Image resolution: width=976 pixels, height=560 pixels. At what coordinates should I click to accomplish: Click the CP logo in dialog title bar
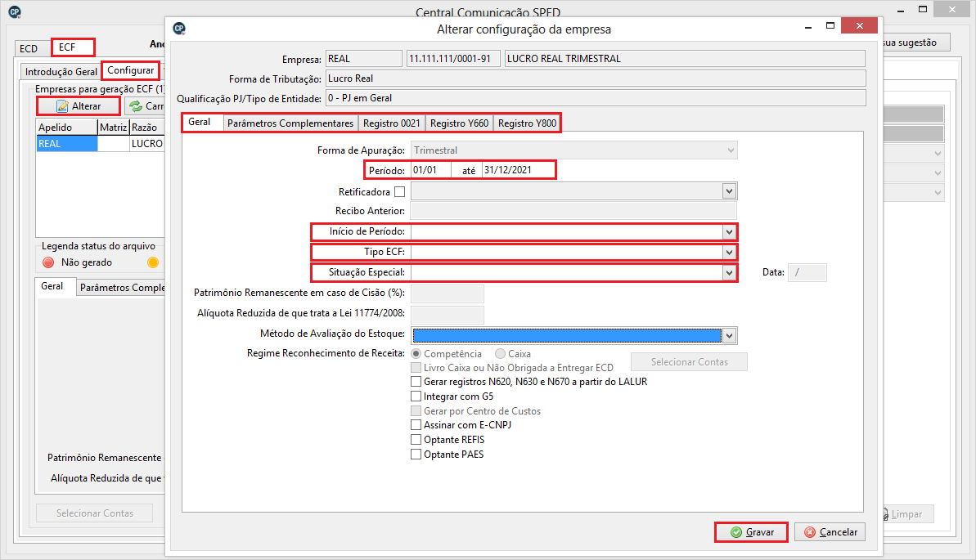[x=179, y=29]
